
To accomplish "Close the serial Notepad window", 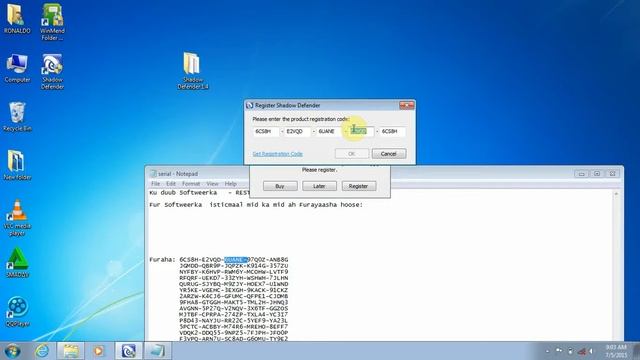I will tap(612, 174).
